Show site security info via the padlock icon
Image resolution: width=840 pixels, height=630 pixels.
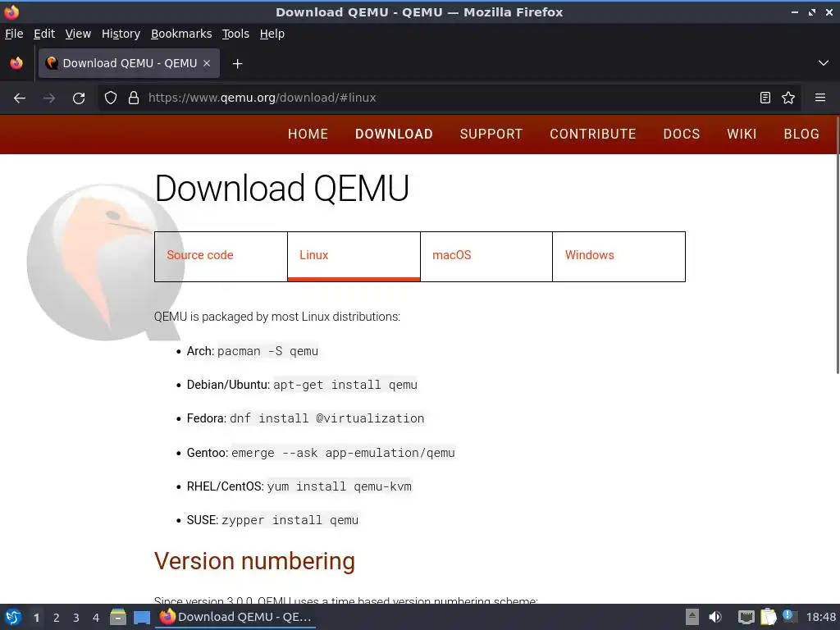click(134, 98)
